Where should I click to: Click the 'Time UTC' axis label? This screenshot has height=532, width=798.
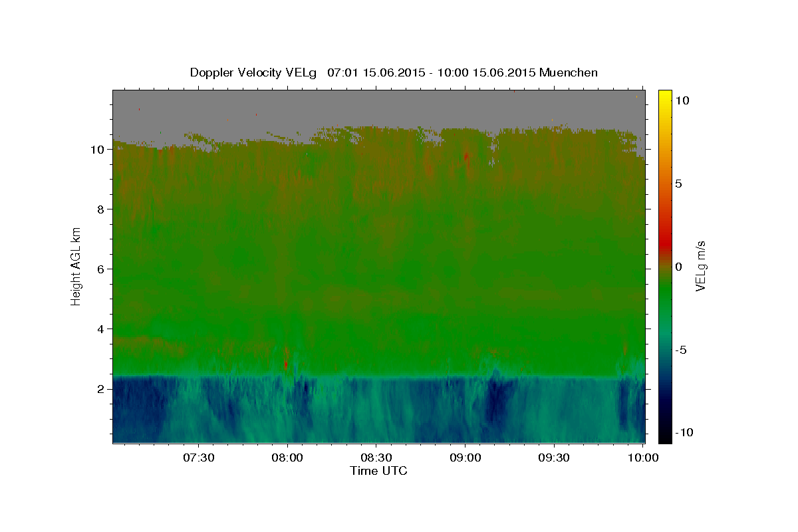point(378,471)
